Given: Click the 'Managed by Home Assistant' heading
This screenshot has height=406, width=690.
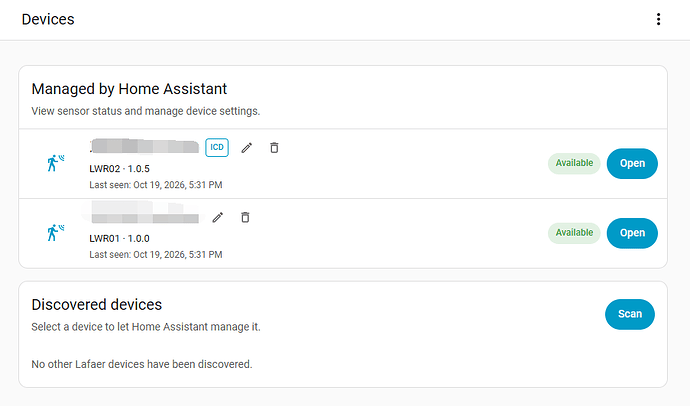Looking at the screenshot, I should click(x=129, y=89).
